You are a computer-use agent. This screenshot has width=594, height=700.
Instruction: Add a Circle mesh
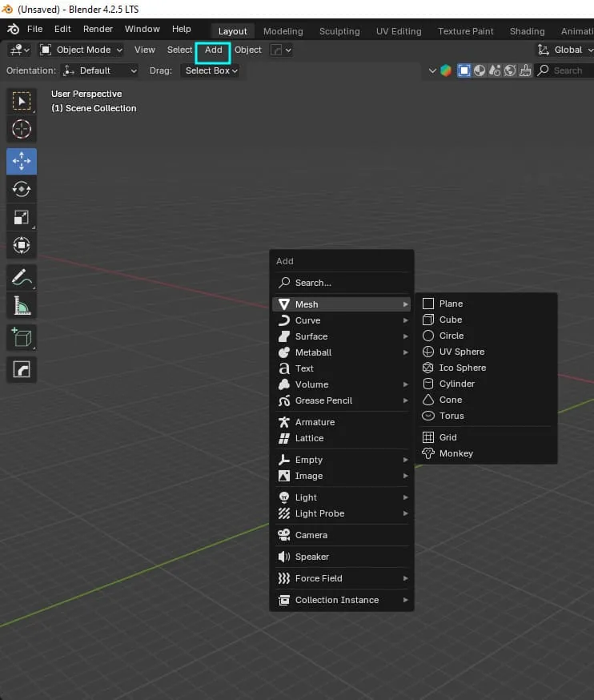pos(486,336)
